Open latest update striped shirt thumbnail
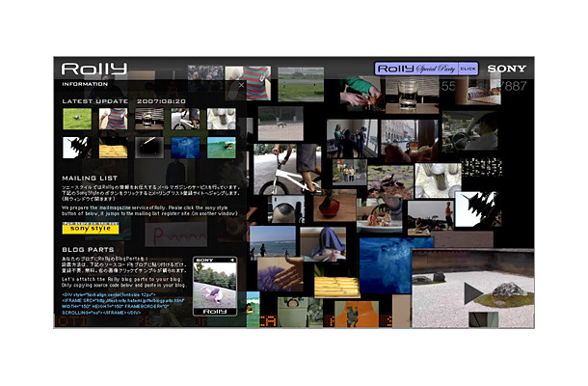The height and width of the screenshot is (386, 588). coord(113,119)
